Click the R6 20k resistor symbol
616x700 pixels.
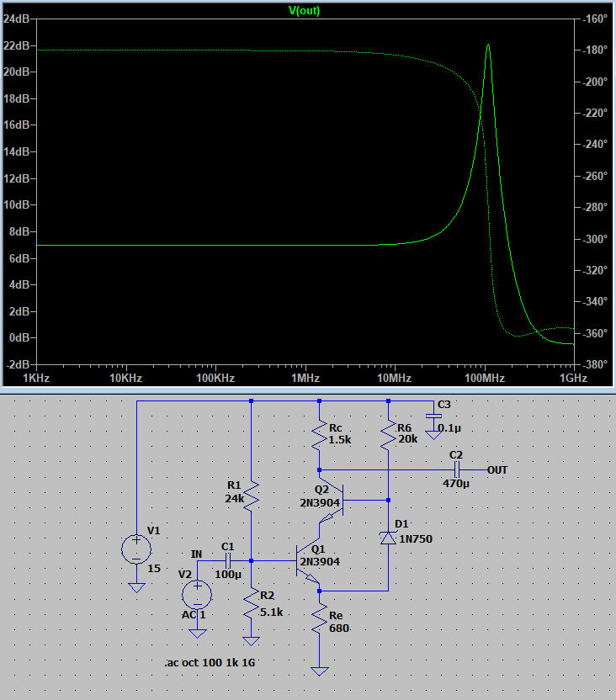coord(388,435)
